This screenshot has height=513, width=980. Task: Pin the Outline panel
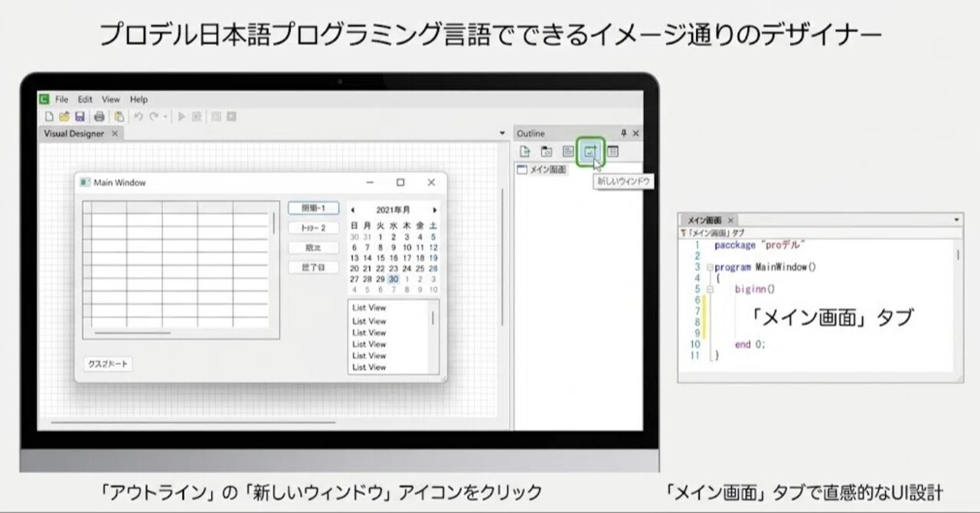623,133
